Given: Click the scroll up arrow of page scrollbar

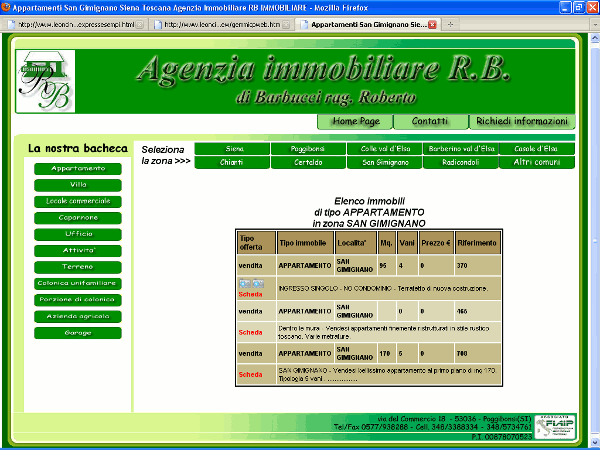Looking at the screenshot, I should coord(595,38).
